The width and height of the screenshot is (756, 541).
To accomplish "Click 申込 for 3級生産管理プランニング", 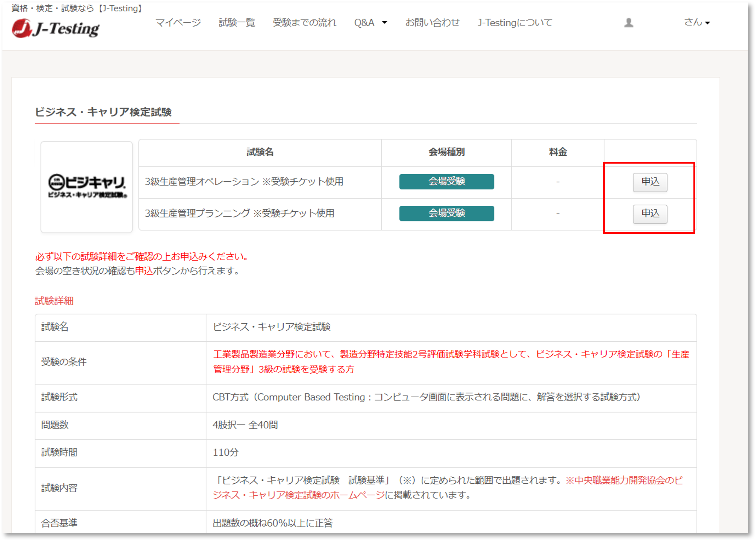I will click(x=650, y=214).
